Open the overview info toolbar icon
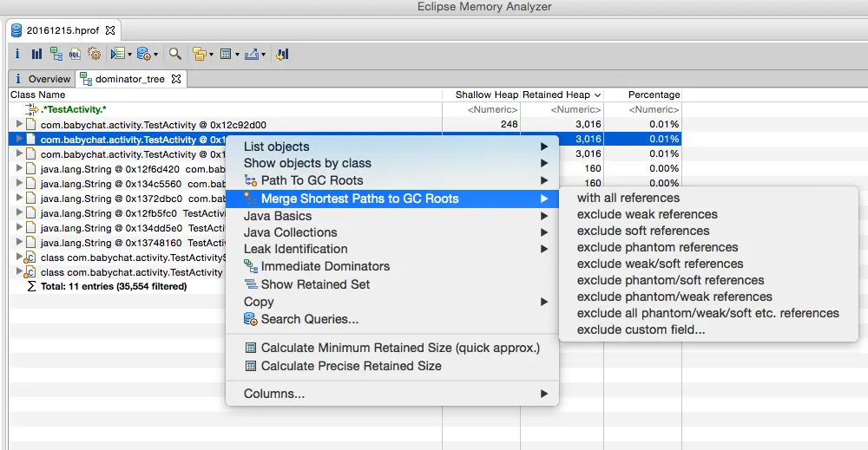Screen dimensions: 868x450 [x=17, y=54]
